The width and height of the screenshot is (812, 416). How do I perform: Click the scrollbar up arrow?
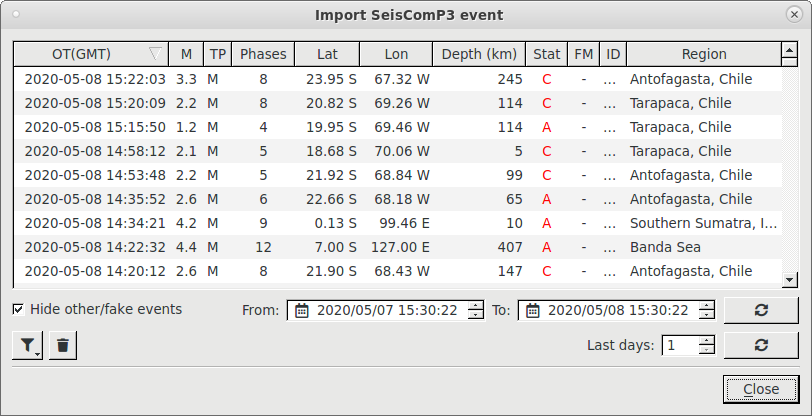pos(790,50)
